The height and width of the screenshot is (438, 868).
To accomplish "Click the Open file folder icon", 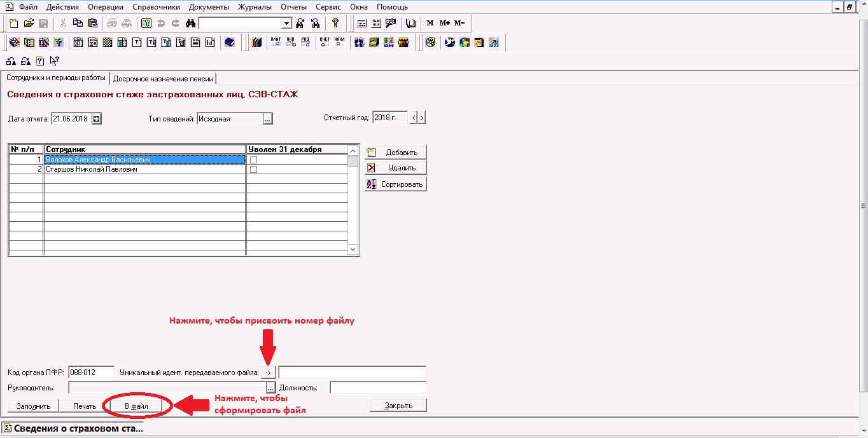I will (29, 24).
